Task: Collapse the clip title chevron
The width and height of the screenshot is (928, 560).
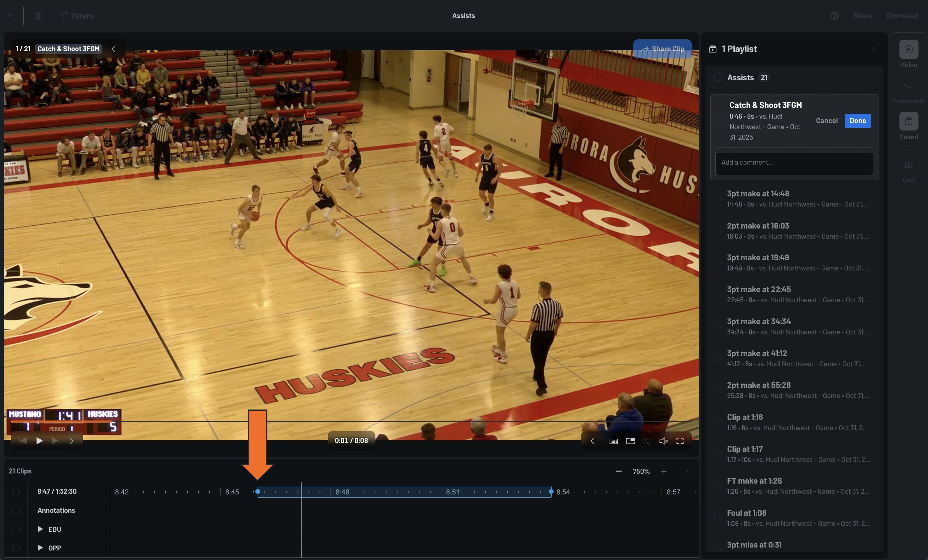Action: pos(113,49)
